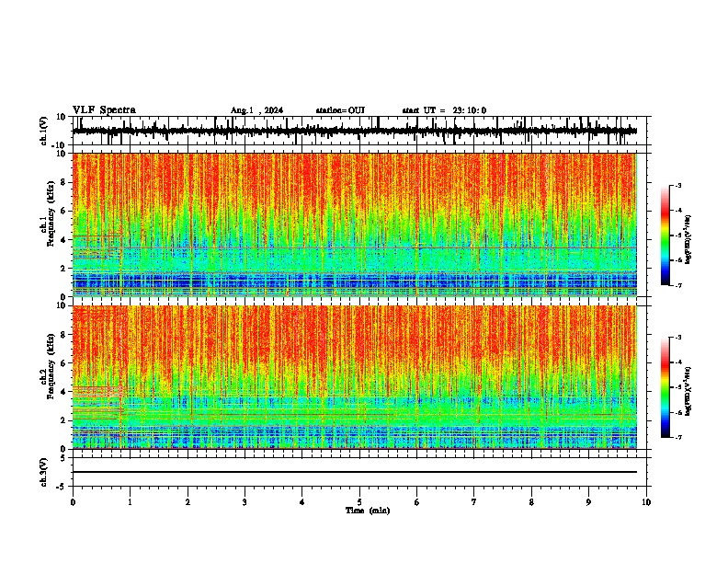
Task: Click the time axis tick label '7'
Action: 474,502
